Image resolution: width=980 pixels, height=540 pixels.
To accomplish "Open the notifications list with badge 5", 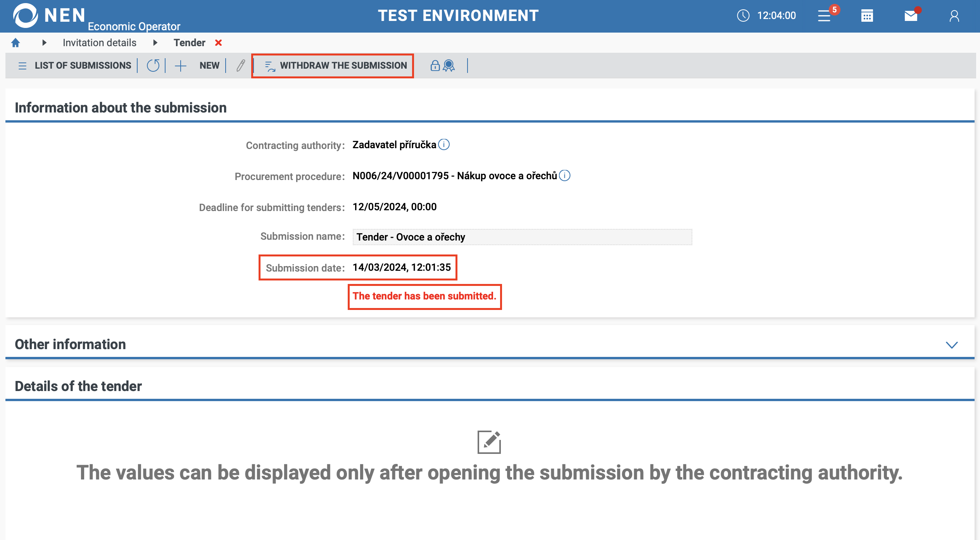I will [825, 16].
